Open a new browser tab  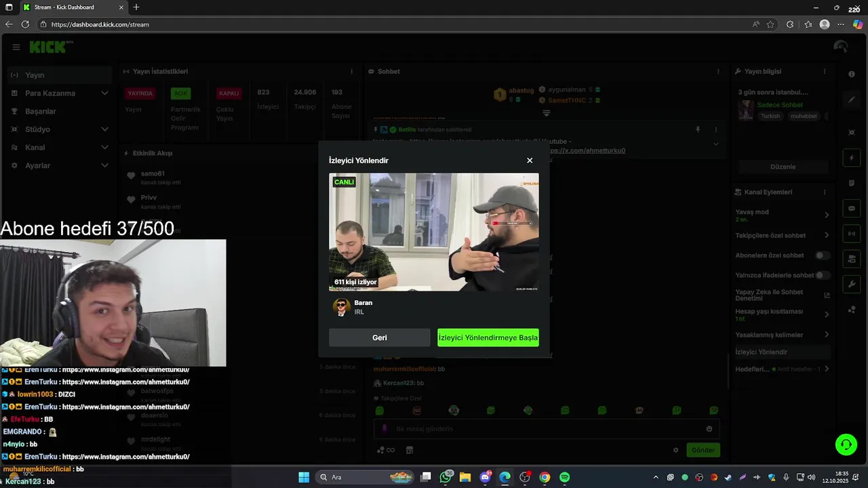[136, 7]
